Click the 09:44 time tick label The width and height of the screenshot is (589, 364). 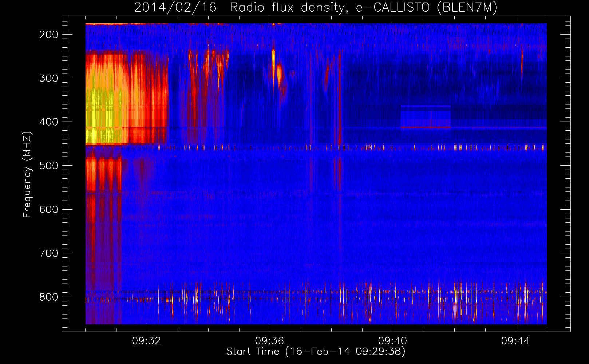(516, 341)
